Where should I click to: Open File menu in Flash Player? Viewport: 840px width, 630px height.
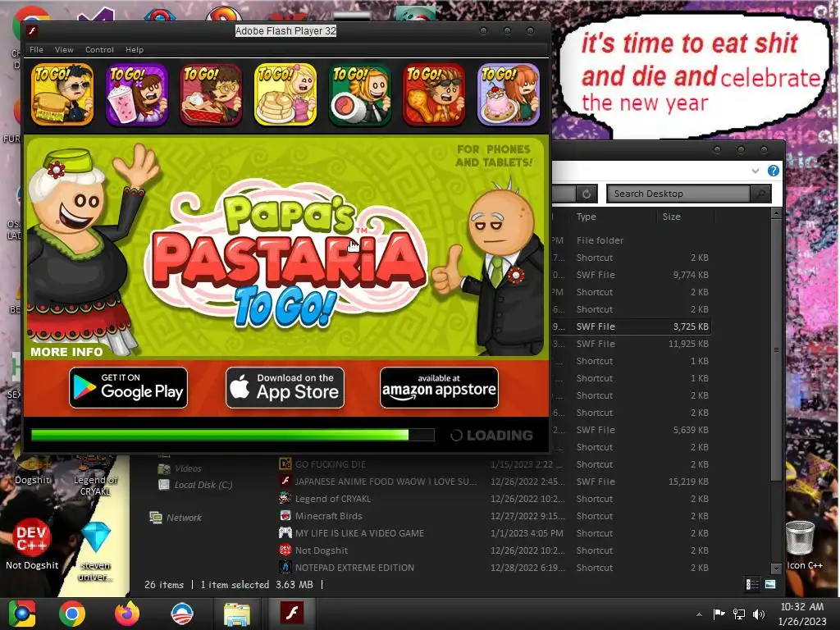[36, 50]
